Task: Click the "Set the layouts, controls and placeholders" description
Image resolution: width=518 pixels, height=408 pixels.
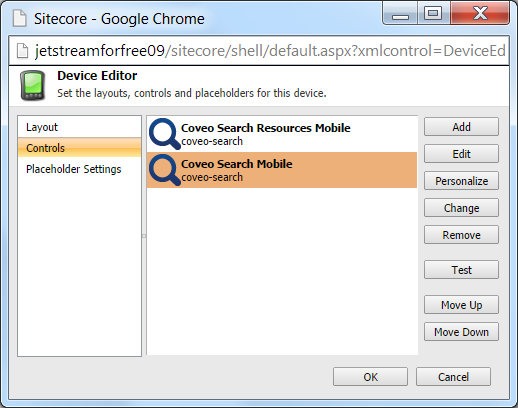Action: tap(192, 93)
